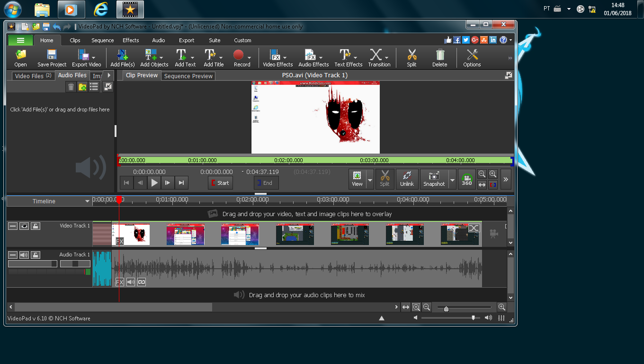Toggle the lock on Audio Track 1

click(36, 255)
